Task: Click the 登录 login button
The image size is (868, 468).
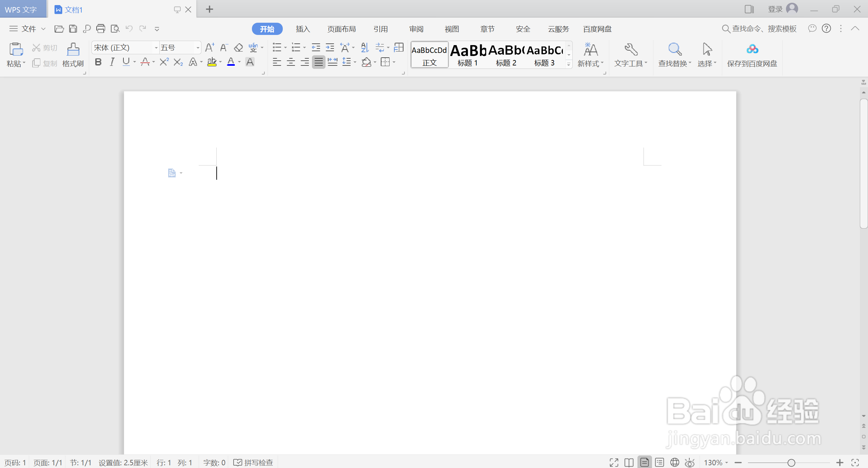Action: pyautogui.click(x=775, y=9)
